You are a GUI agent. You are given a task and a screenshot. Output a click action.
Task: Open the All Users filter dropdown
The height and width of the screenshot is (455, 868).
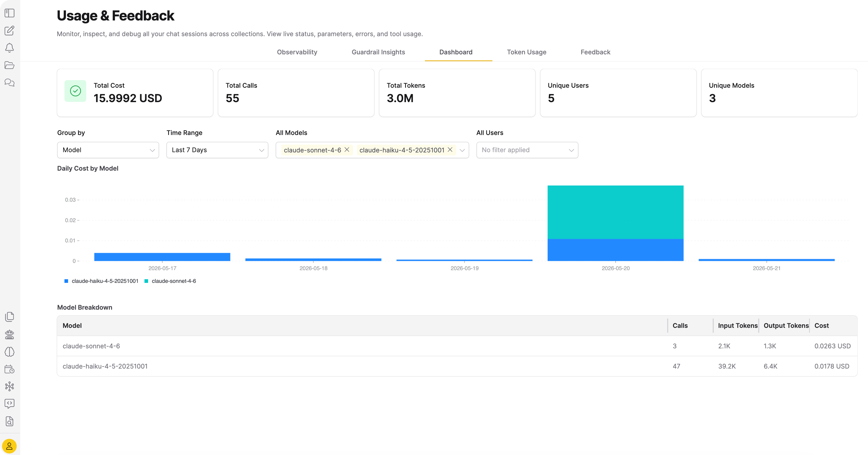coord(527,150)
